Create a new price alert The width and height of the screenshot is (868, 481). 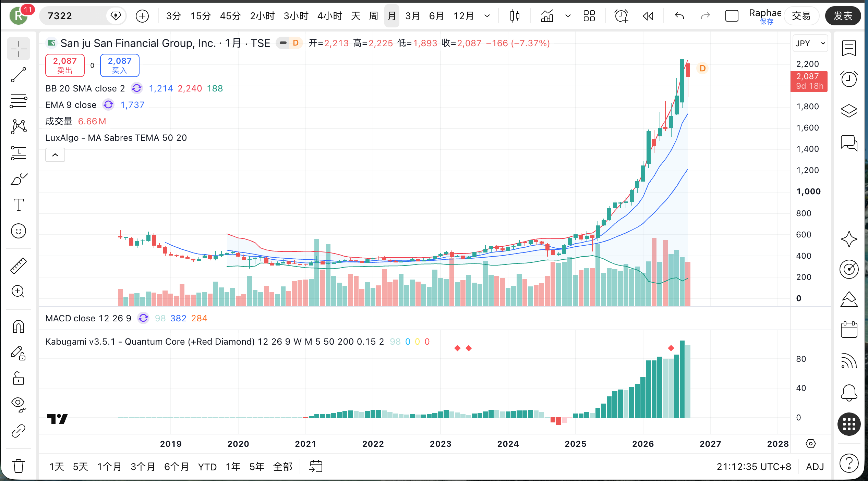(x=621, y=16)
